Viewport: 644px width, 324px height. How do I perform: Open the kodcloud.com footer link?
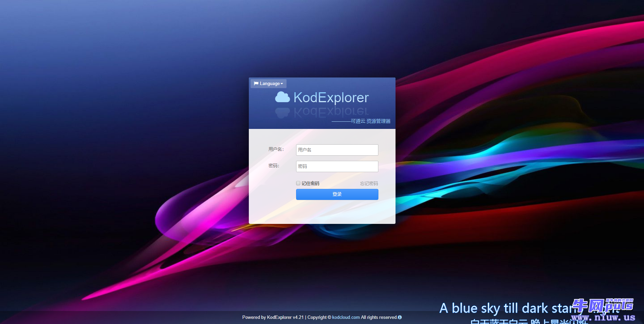coord(346,317)
